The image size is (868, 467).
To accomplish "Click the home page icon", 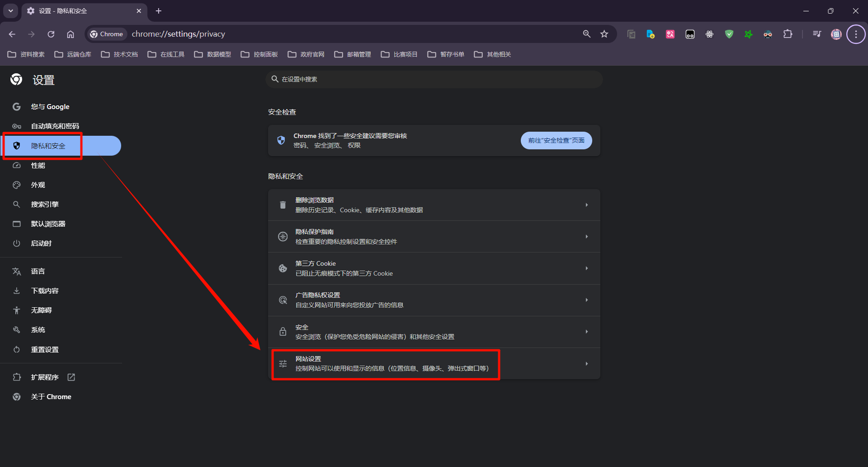I will [x=71, y=34].
